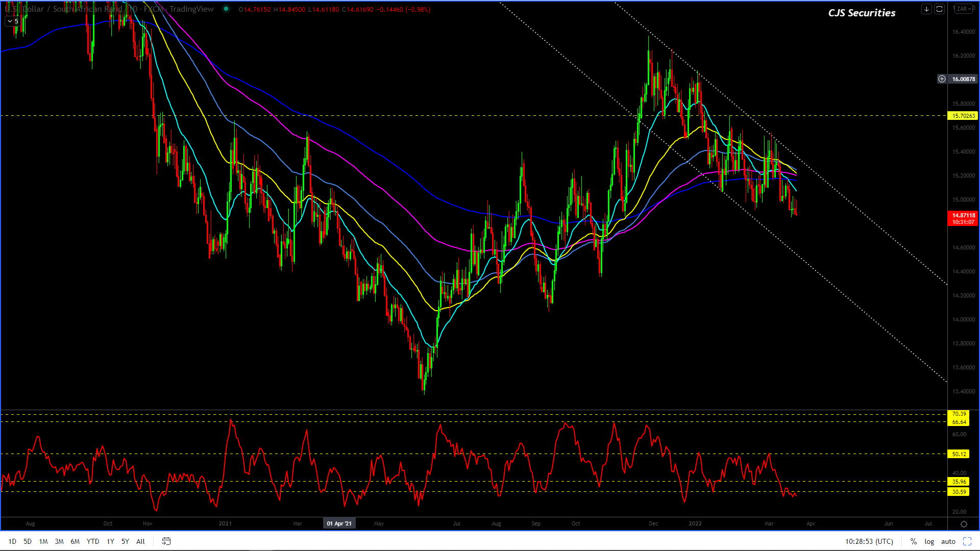Image resolution: width=980 pixels, height=551 pixels.
Task: Click the 01 Apr '21 date marker
Action: pyautogui.click(x=339, y=523)
